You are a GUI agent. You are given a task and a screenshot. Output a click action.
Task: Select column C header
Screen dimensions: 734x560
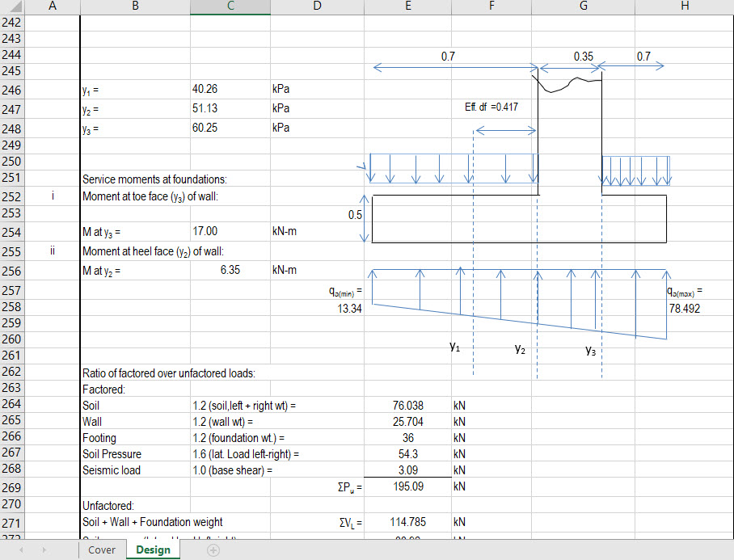click(x=230, y=6)
